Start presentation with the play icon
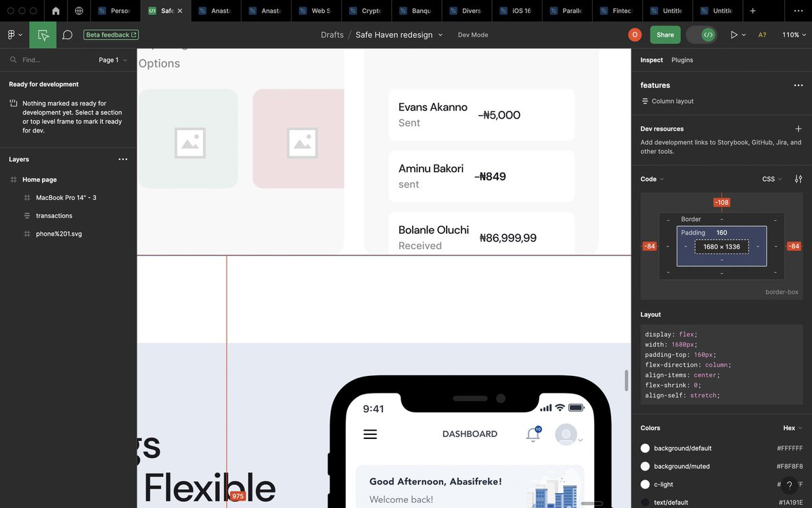 [736, 35]
